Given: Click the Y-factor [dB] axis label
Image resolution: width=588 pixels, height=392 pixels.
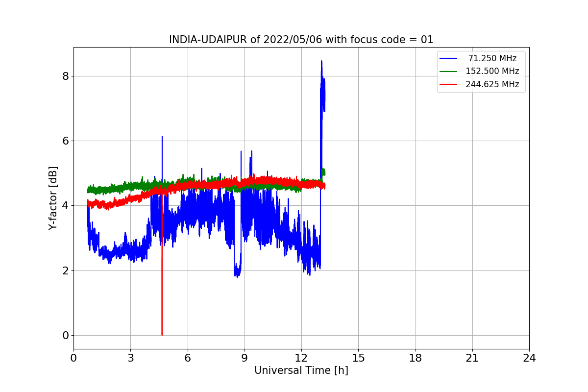Looking at the screenshot, I should [53, 198].
